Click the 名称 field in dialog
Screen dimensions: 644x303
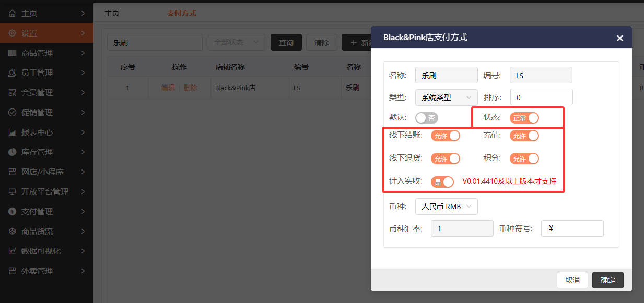[x=447, y=75]
